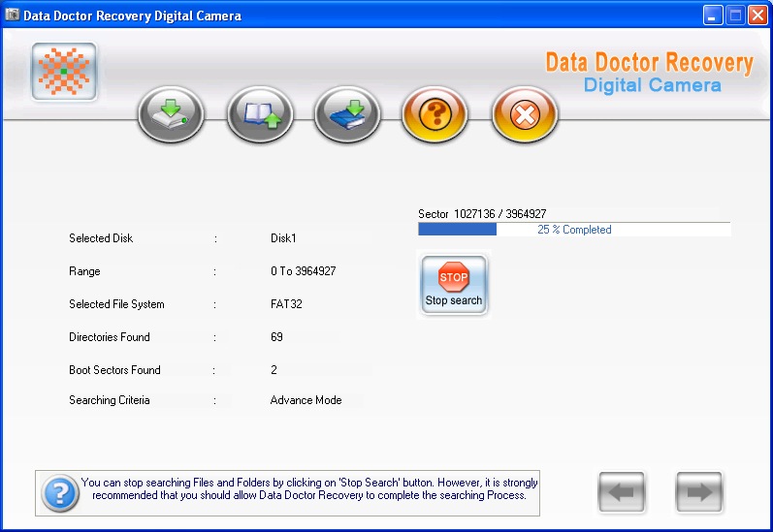Click the drive with green arrow toolbar icon

(171, 114)
